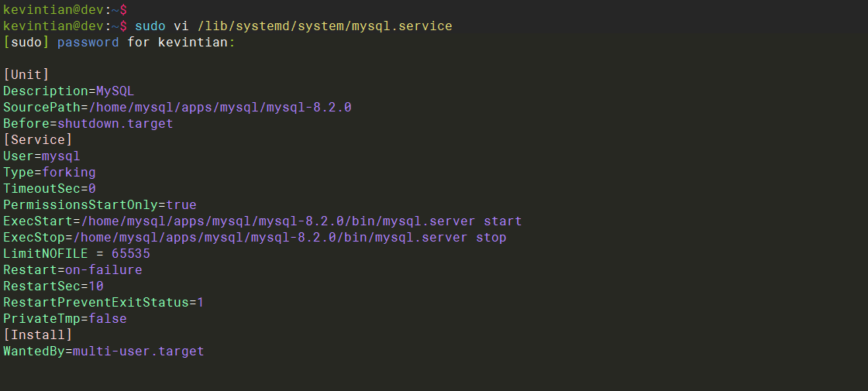The height and width of the screenshot is (391, 868).
Task: Click the Before=shutdown.target line
Action: (x=88, y=123)
